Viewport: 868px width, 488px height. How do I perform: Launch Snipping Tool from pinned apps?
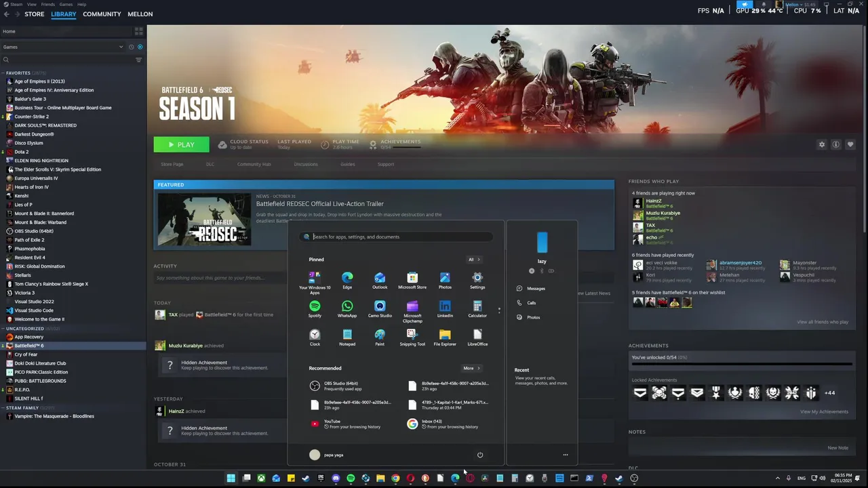(x=412, y=337)
